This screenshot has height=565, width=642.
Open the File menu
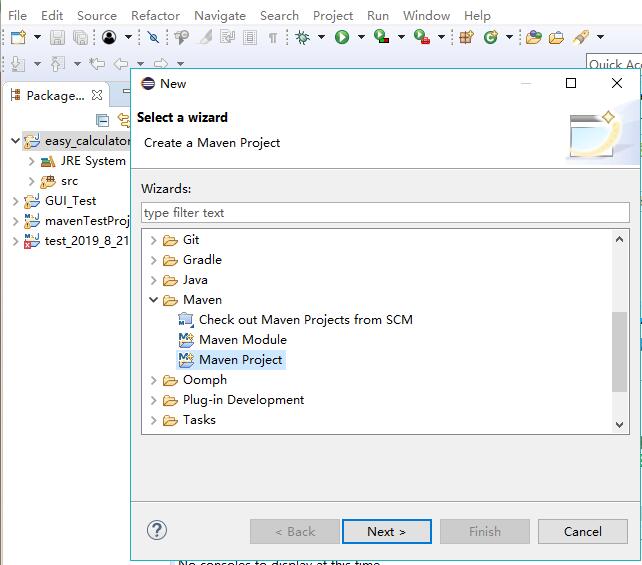(x=17, y=16)
